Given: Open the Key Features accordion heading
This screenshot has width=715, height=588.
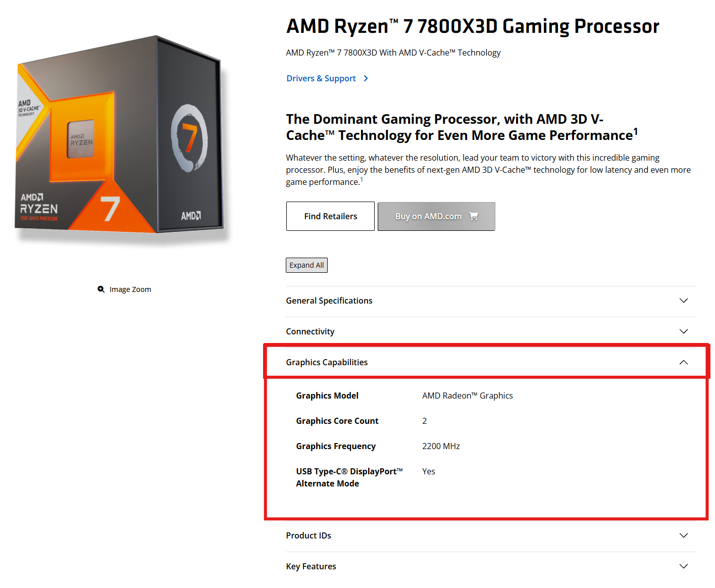Looking at the screenshot, I should [x=311, y=566].
